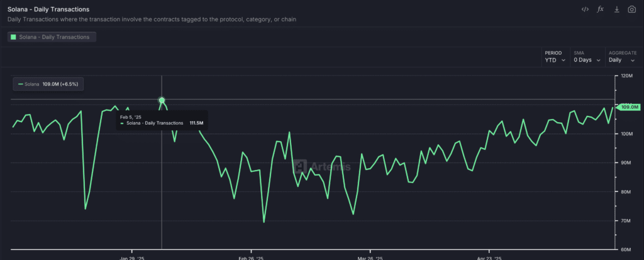644x260 pixels.
Task: Take a chart snapshot with camera icon
Action: click(x=631, y=9)
